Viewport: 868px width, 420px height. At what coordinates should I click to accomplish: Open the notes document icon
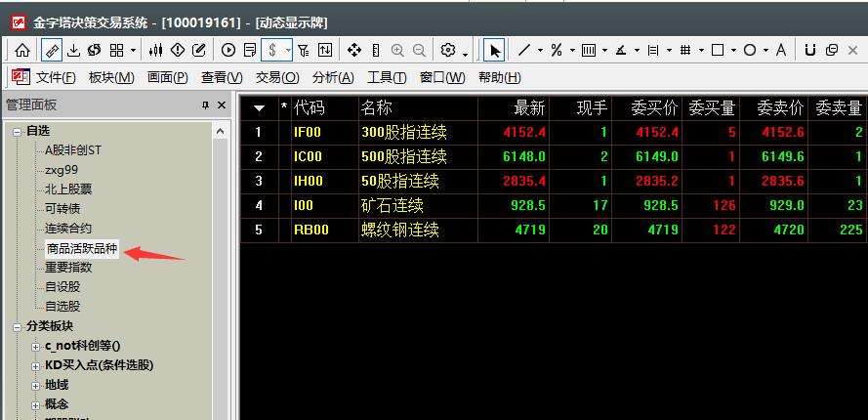coord(250,51)
